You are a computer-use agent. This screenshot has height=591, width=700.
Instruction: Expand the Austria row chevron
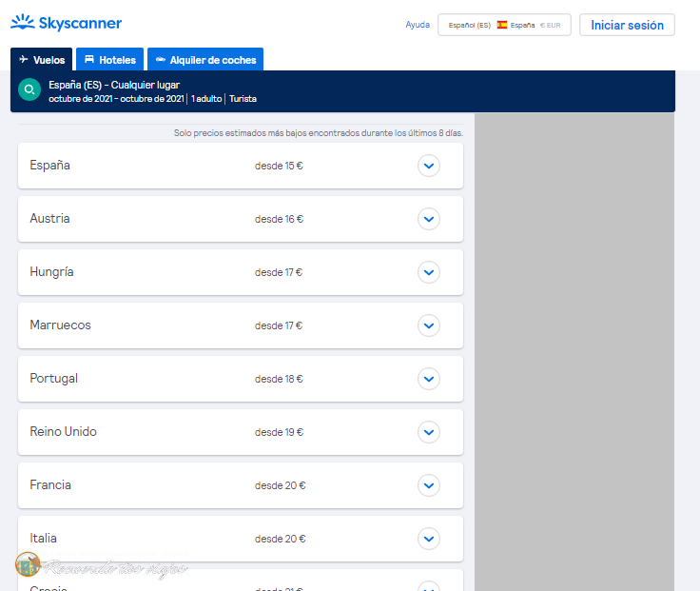click(429, 219)
